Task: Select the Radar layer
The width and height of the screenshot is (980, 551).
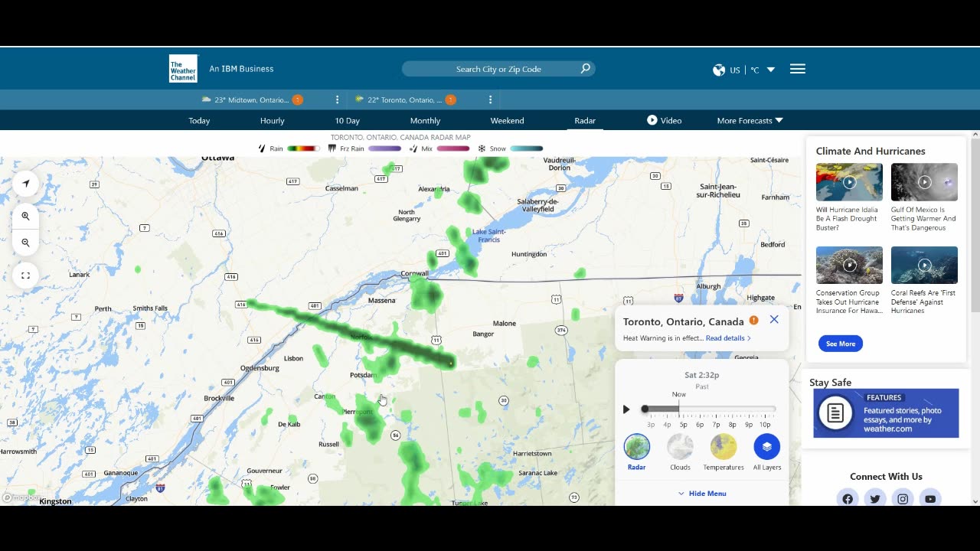Action: 636,447
